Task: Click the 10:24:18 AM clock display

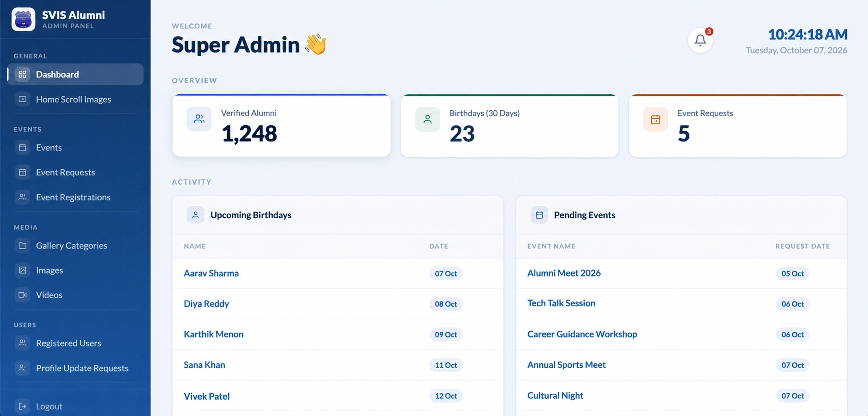Action: 808,35
